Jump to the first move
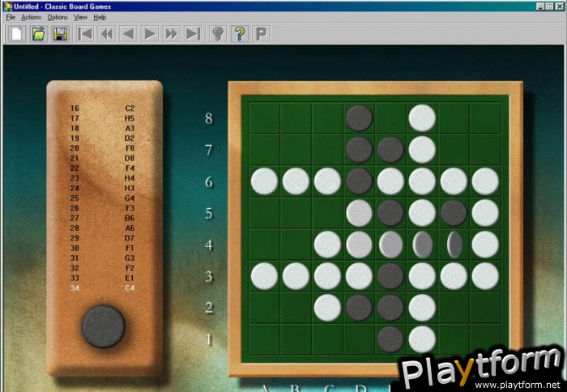 pos(85,34)
